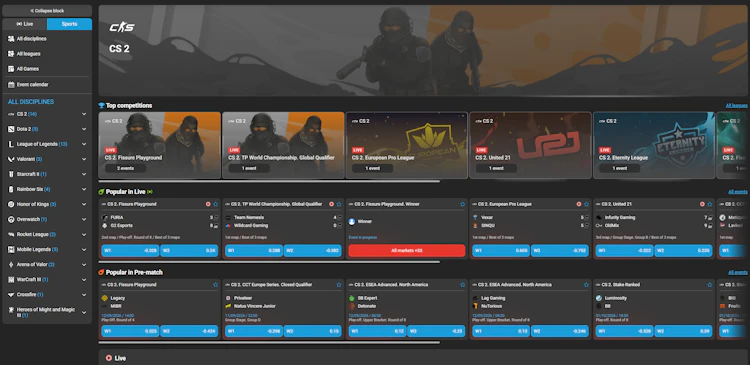The width and height of the screenshot is (750, 365).
Task: Favorite the TP World Championship live match
Action: pyautogui.click(x=339, y=204)
